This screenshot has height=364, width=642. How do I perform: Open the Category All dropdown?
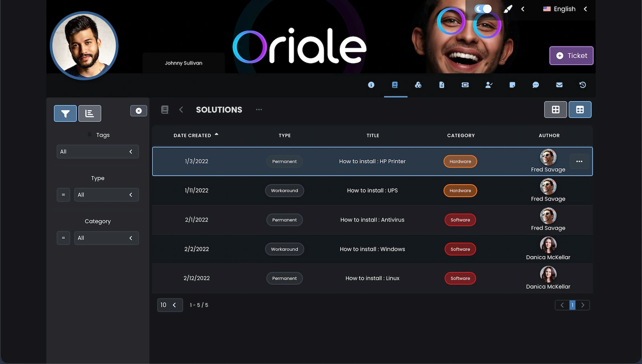pyautogui.click(x=106, y=238)
